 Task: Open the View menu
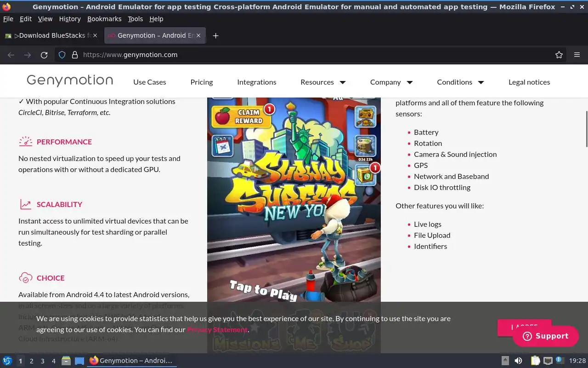(x=45, y=19)
